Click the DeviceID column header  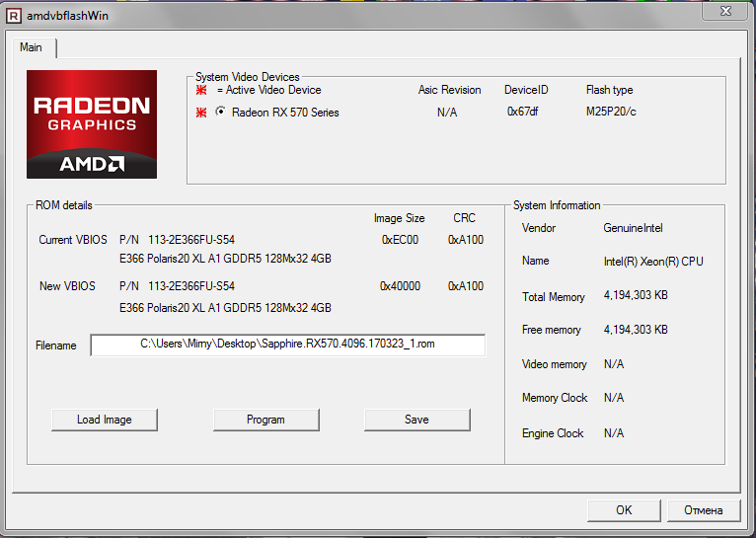click(x=526, y=90)
